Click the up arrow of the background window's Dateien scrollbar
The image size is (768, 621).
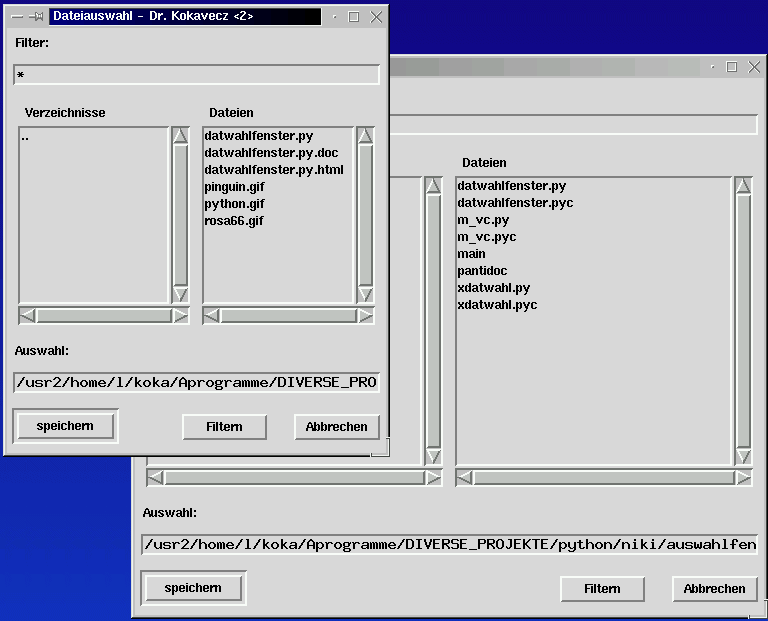tap(742, 186)
